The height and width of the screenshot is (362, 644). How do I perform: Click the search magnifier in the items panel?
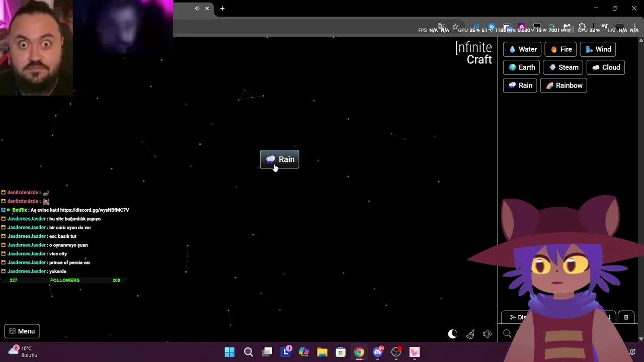point(507,333)
